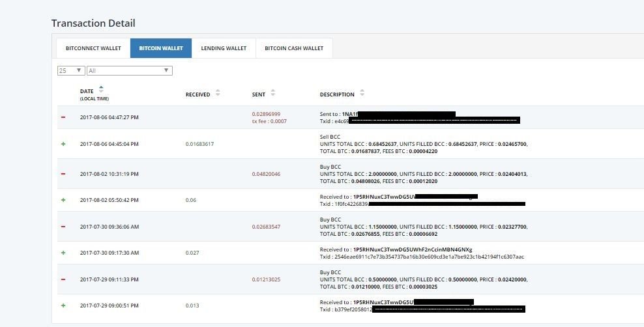Click the Sell BCC description label
Image resolution: width=644 pixels, height=327 pixels.
pyautogui.click(x=330, y=137)
